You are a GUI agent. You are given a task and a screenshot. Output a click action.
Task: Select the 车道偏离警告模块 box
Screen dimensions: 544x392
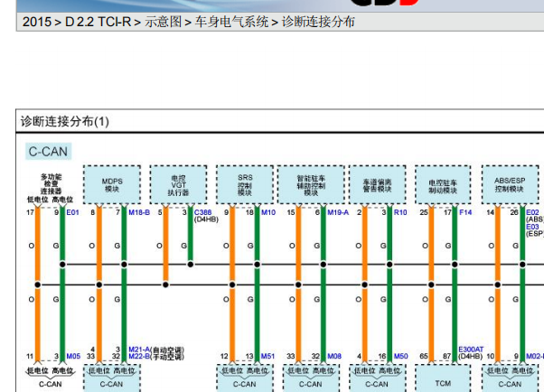click(377, 185)
